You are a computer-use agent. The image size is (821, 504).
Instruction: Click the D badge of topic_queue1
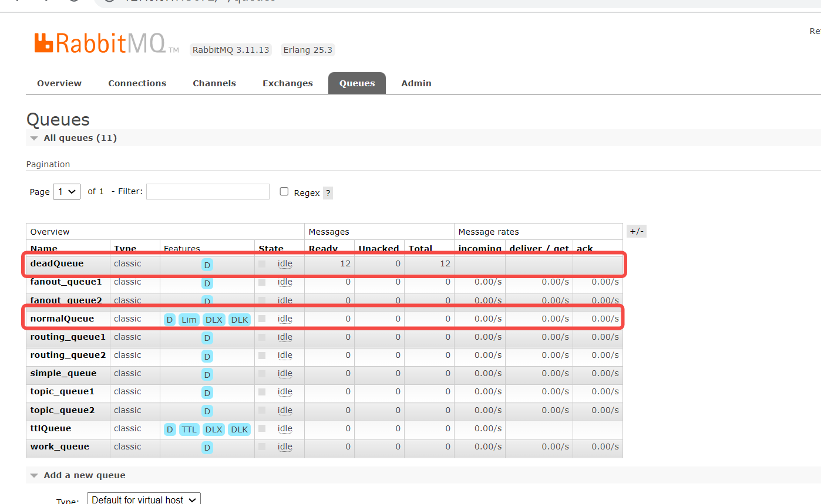[x=207, y=393]
